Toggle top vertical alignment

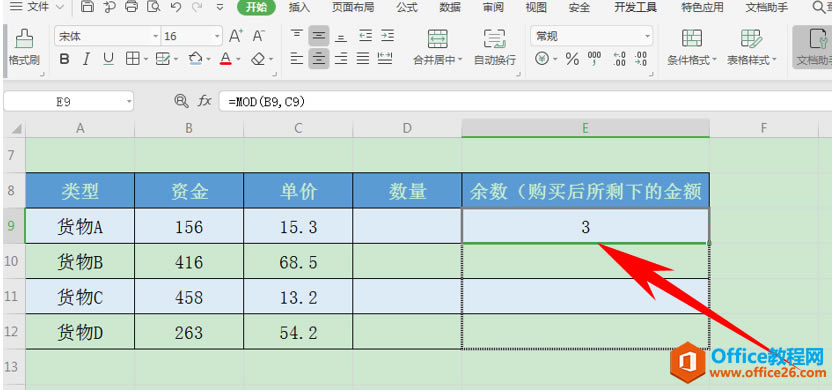[297, 36]
